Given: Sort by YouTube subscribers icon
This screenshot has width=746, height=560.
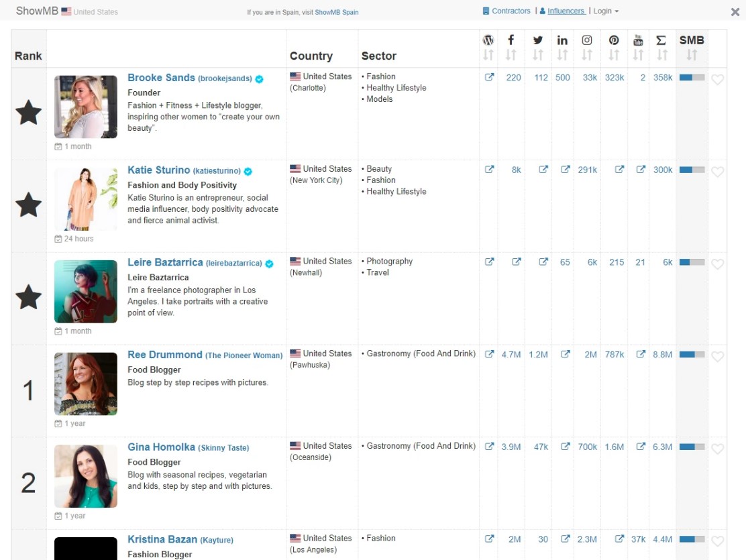Looking at the screenshot, I should click(638, 55).
